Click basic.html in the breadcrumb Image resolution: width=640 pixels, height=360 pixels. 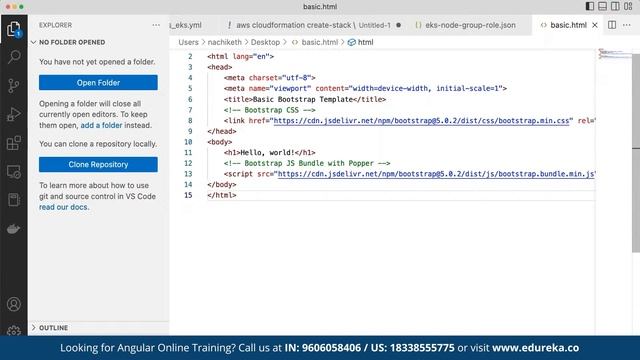point(320,42)
